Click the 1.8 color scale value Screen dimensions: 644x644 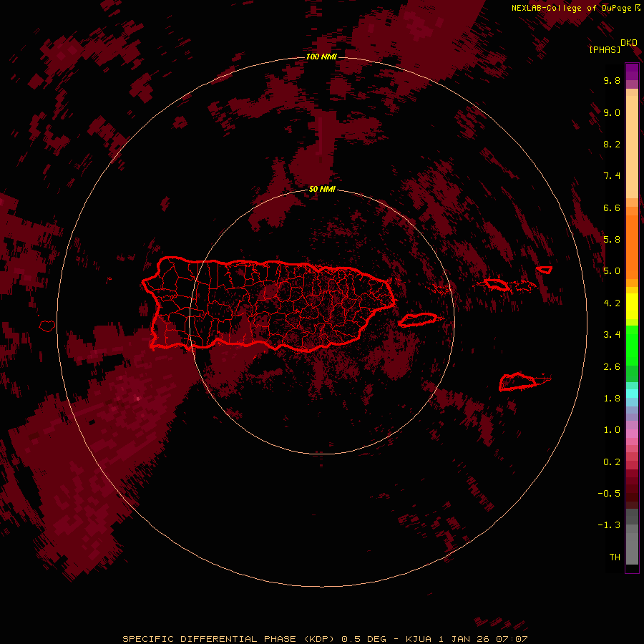[x=612, y=399]
